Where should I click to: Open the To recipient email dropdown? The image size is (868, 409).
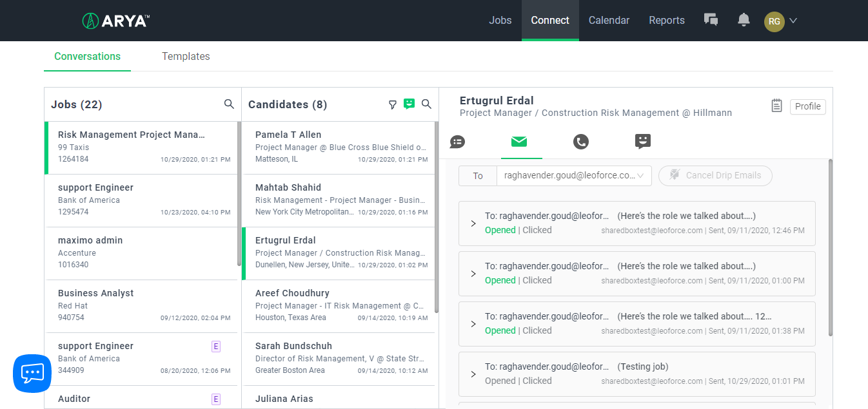(x=574, y=175)
